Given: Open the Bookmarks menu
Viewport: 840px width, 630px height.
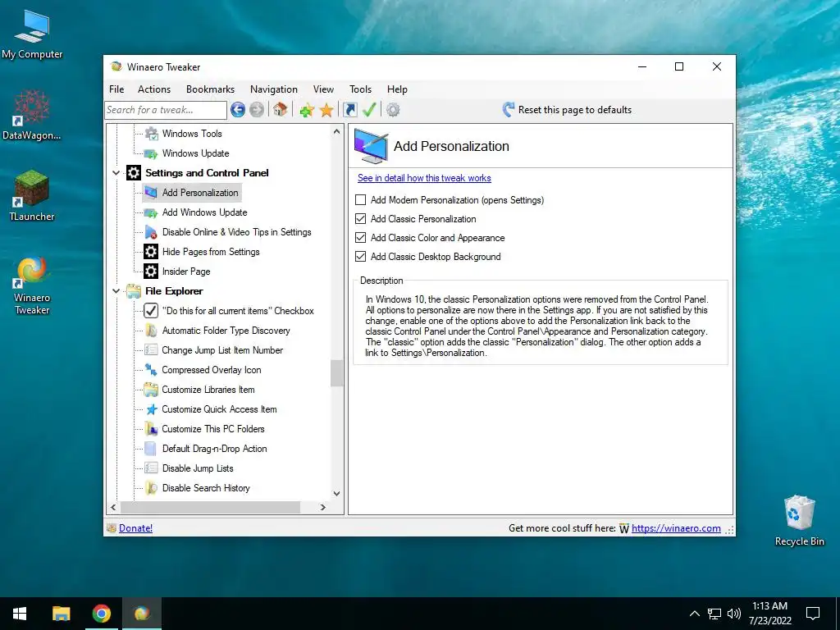Looking at the screenshot, I should tap(210, 89).
